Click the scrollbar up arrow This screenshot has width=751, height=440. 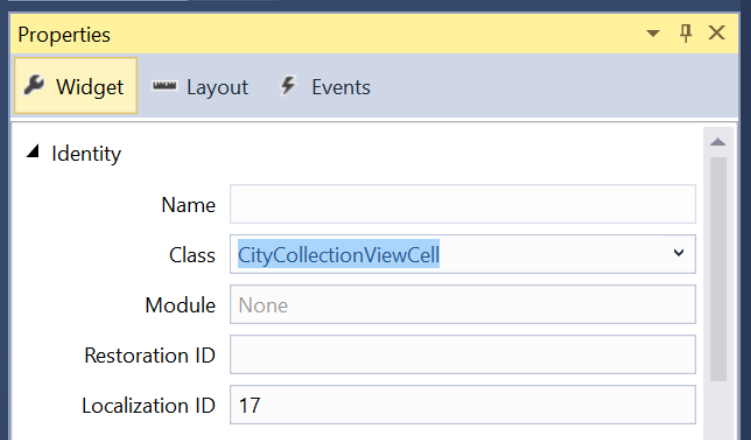(718, 142)
